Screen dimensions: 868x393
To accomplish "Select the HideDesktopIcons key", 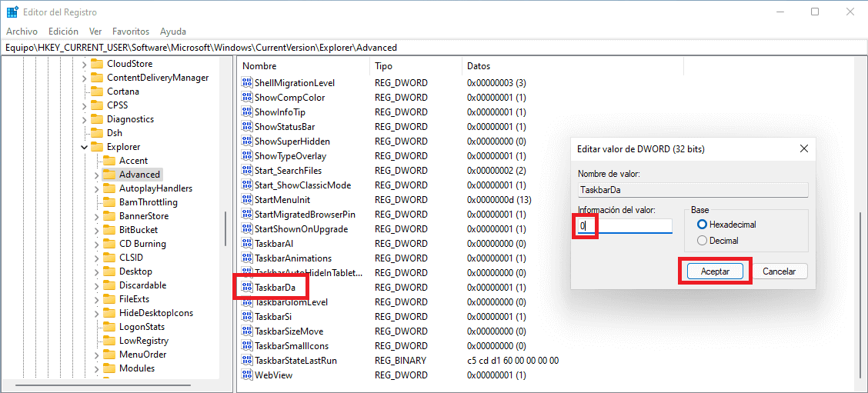I will 156,313.
